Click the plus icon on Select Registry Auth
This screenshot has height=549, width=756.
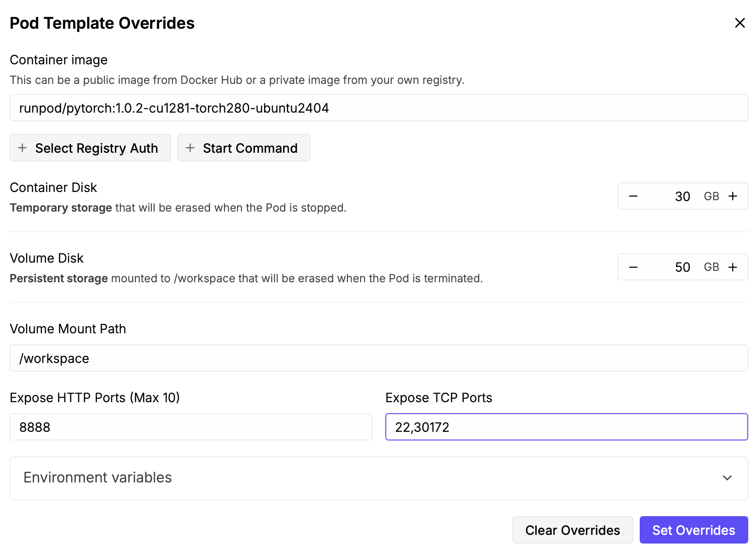click(22, 148)
